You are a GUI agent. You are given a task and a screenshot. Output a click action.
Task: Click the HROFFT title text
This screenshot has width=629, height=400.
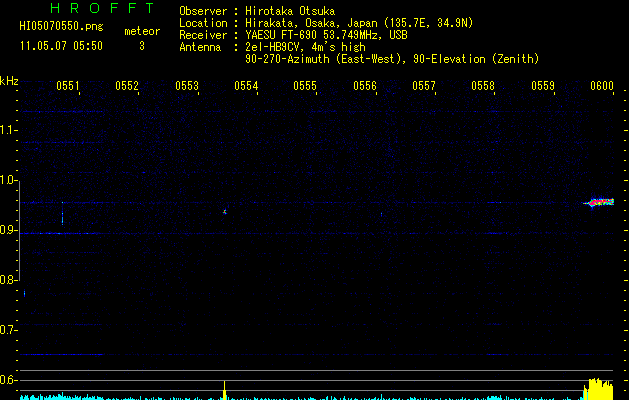click(x=103, y=8)
